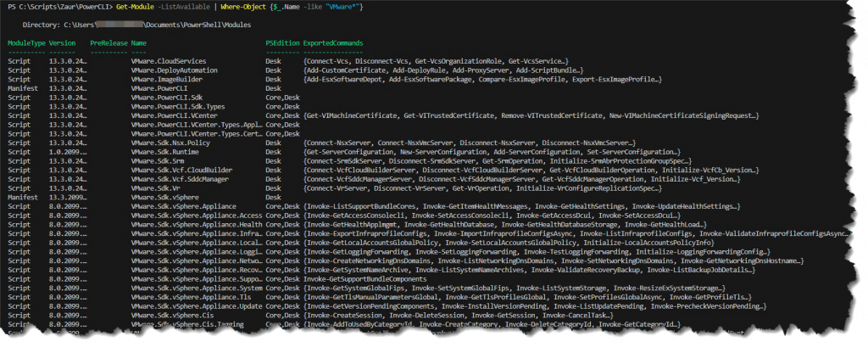Click the ModuleType column header
The width and height of the screenshot is (868, 347).
pyautogui.click(x=26, y=42)
